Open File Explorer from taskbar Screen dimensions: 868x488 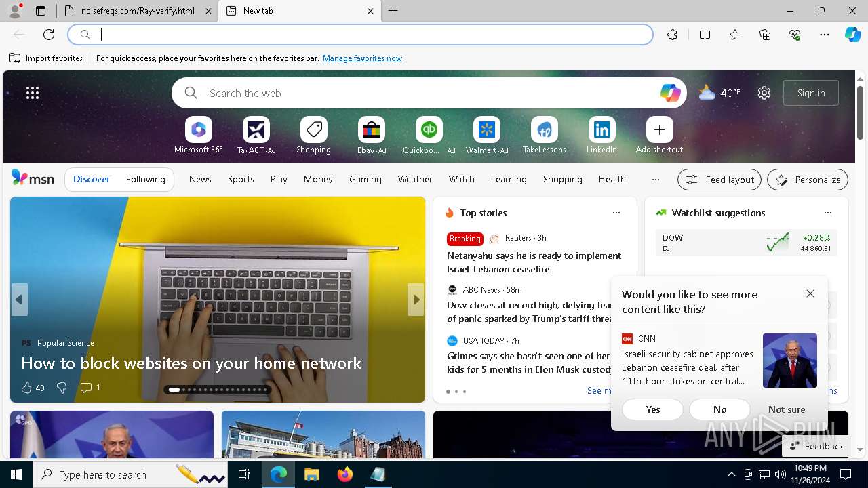(x=311, y=474)
